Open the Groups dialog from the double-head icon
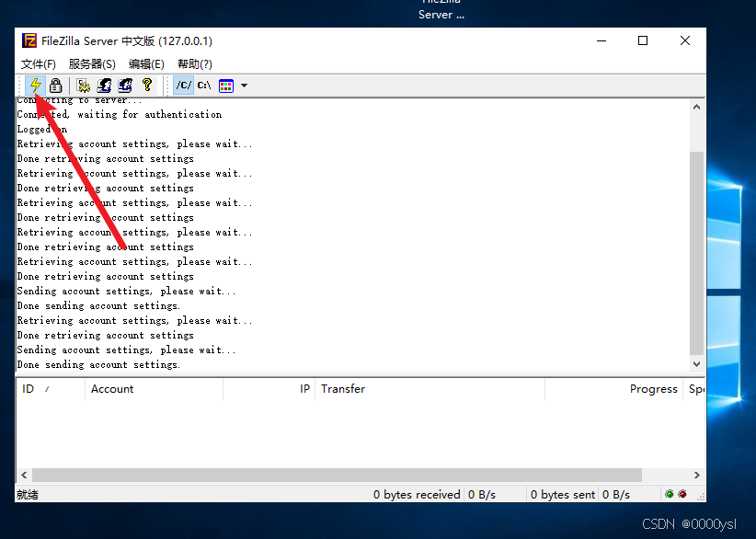 coord(125,86)
